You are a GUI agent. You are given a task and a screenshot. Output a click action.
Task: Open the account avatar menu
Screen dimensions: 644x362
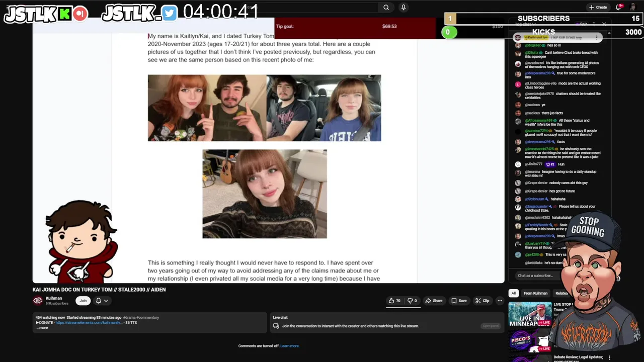632,7
